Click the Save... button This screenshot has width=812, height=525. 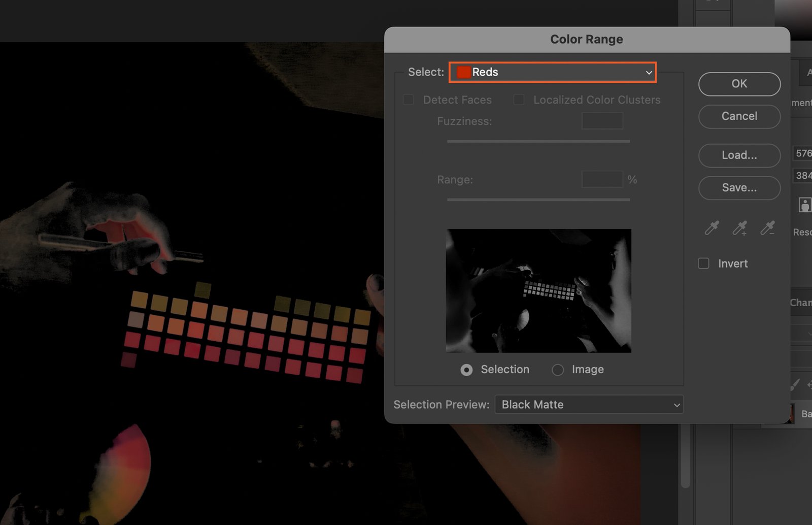(739, 188)
